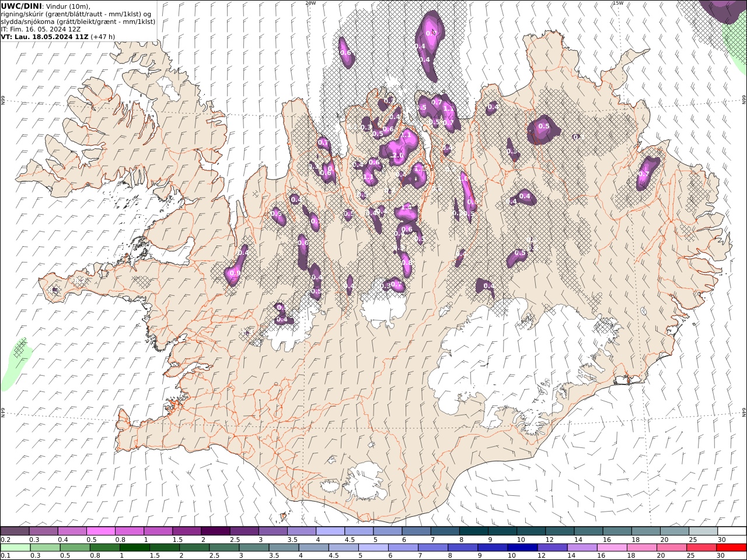This screenshot has width=747, height=560.
Task: Click the 2.0 precipitation value on map
Action: click(397, 156)
